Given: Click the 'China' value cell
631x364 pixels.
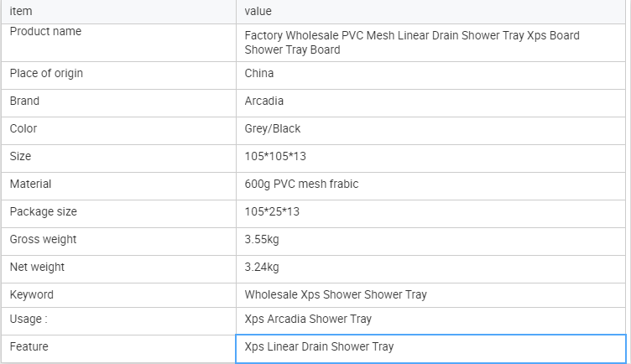Looking at the screenshot, I should [259, 73].
